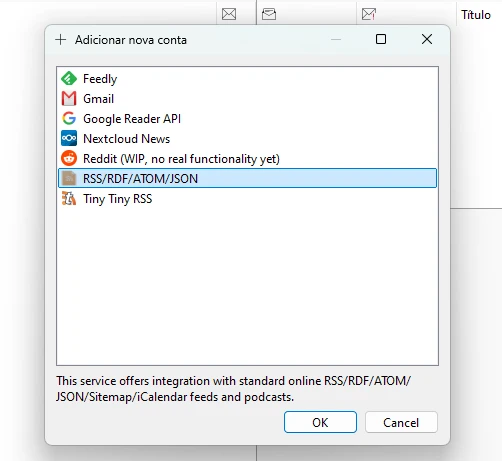The image size is (502, 461).
Task: Click the closed envelope toolbar icon
Action: tap(229, 14)
